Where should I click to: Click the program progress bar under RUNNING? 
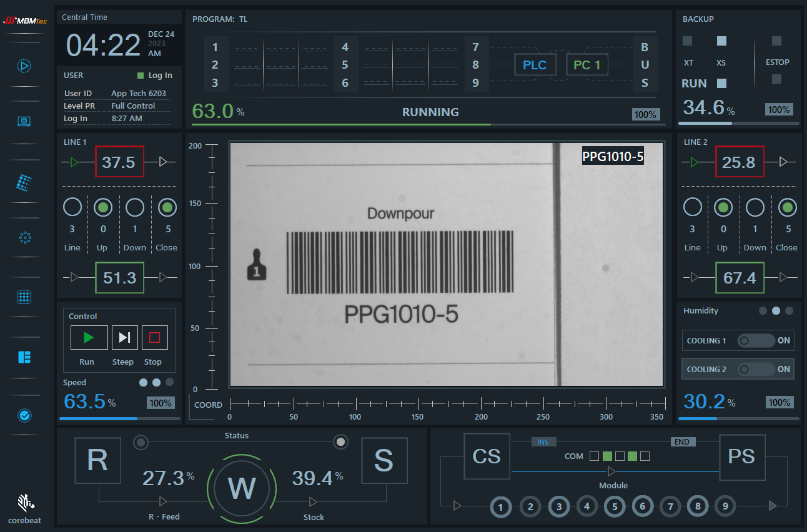tap(428, 124)
